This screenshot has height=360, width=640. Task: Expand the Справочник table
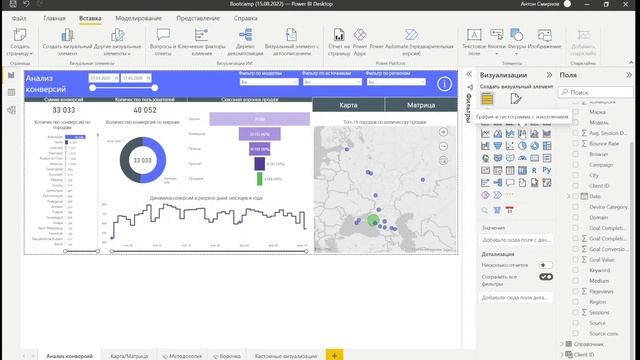point(562,344)
